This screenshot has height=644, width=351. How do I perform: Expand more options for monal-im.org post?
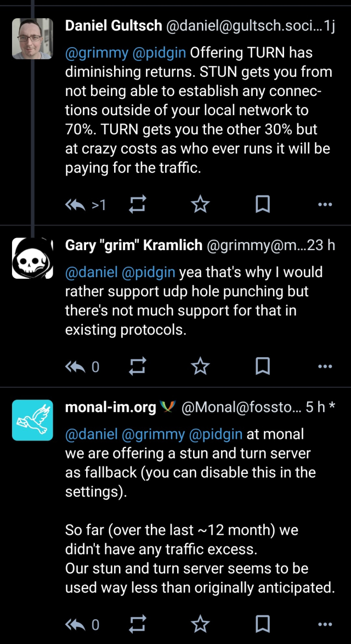coord(325,624)
